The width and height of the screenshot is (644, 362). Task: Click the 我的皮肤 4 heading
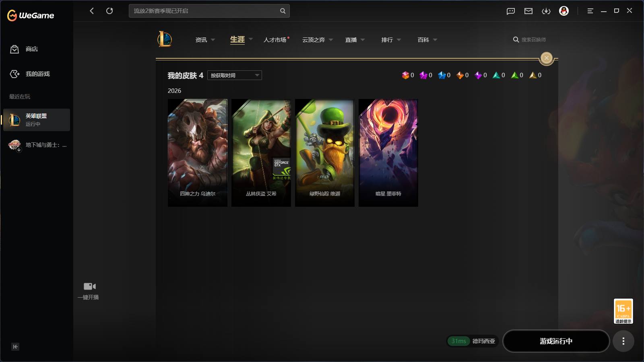pyautogui.click(x=186, y=76)
